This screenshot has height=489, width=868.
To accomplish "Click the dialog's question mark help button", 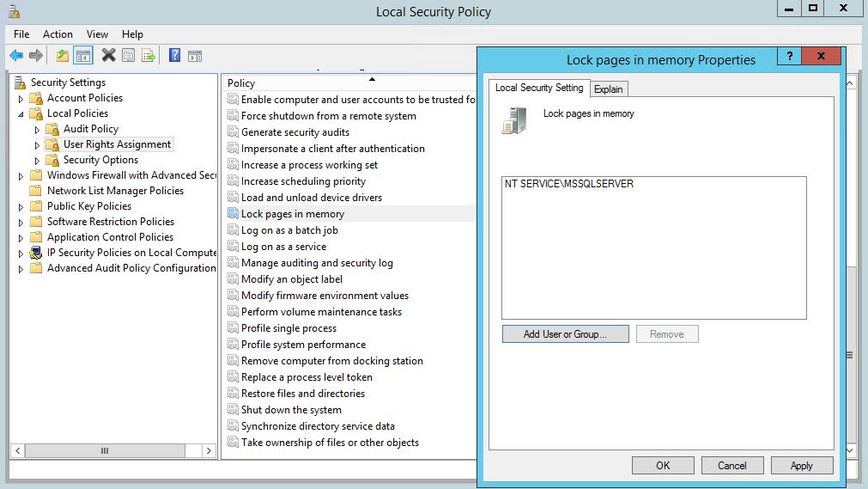I will [x=789, y=56].
